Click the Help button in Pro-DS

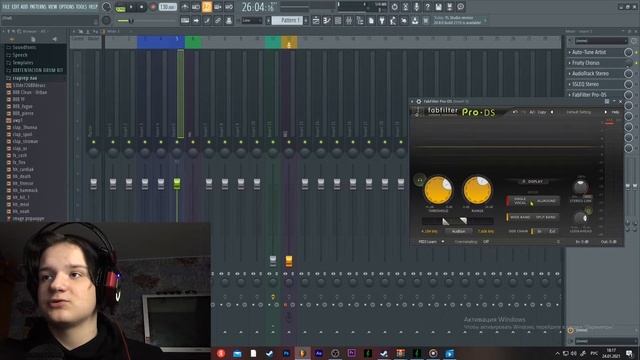tap(615, 112)
